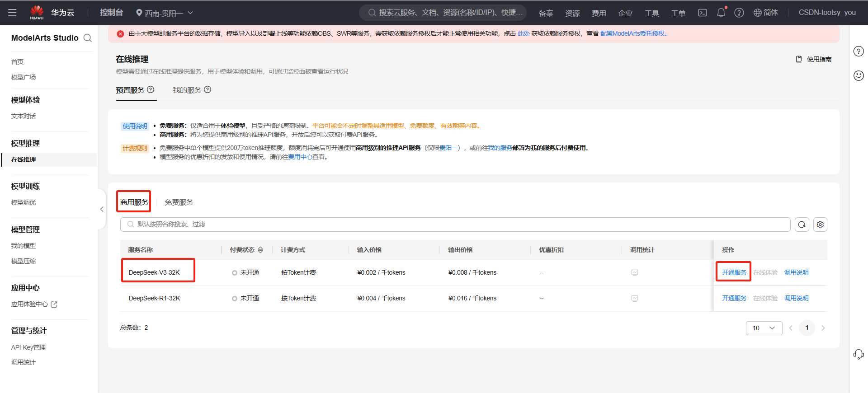Click 开通服务 for DeepSeek-R1-32K
Image resolution: width=868 pixels, height=393 pixels.
tap(734, 298)
